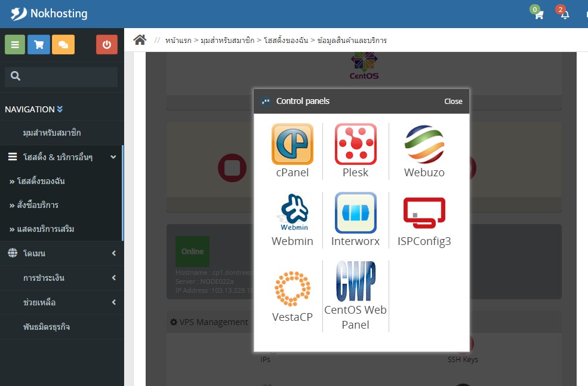Focus the sidebar search input field
588x386 pixels.
61,77
